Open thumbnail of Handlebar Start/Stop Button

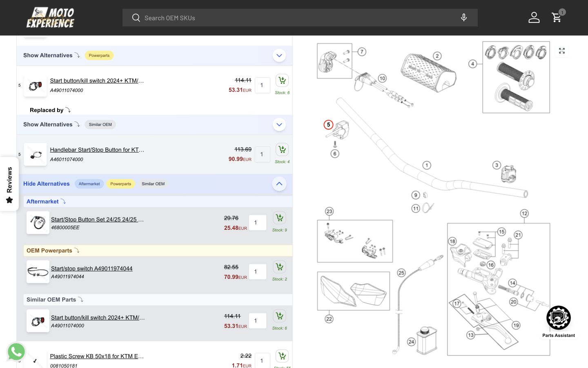[x=36, y=154]
